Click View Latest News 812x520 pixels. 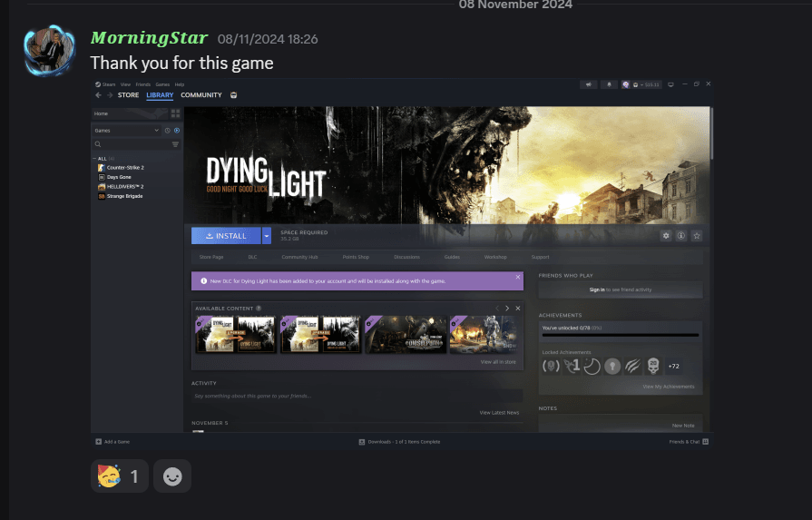tap(499, 413)
